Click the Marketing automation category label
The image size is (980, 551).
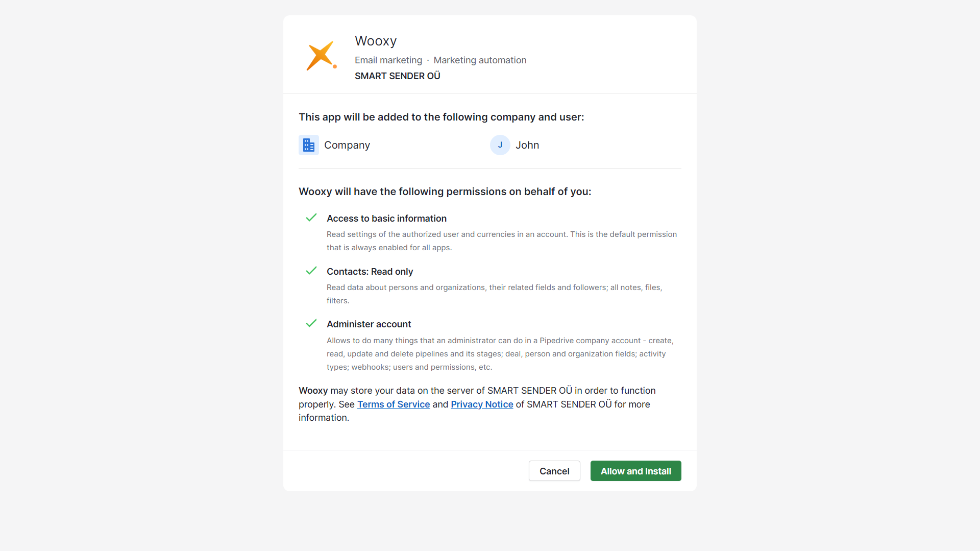480,60
